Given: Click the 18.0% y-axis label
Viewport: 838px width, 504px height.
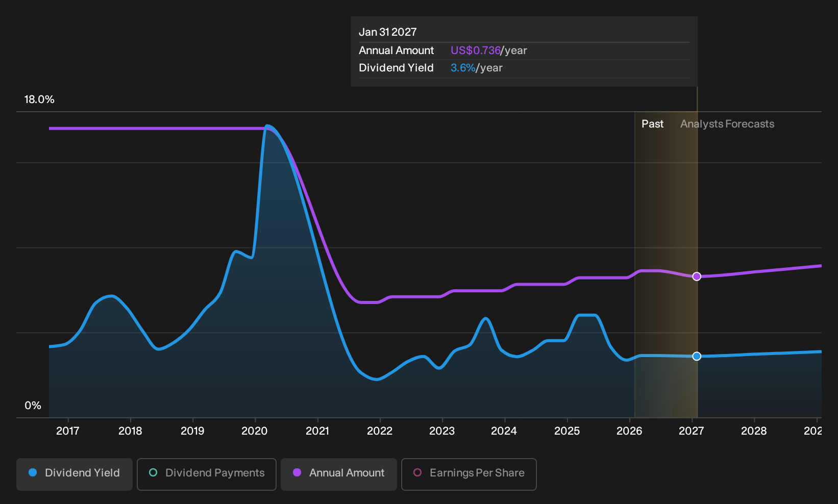Looking at the screenshot, I should [39, 99].
